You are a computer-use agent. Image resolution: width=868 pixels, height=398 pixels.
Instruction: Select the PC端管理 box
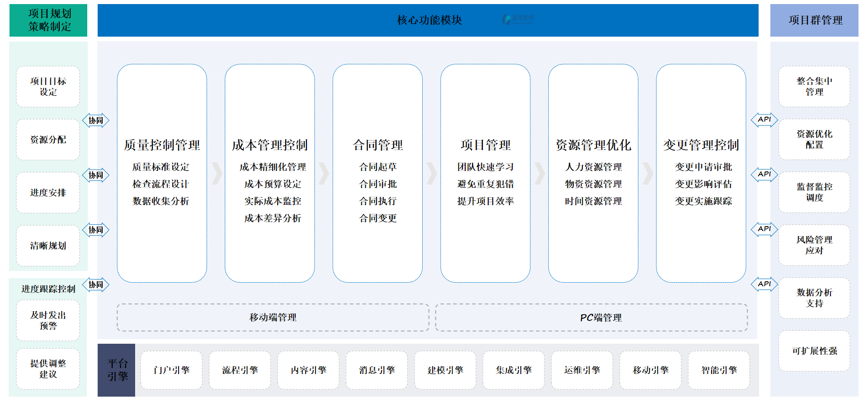[x=591, y=317]
